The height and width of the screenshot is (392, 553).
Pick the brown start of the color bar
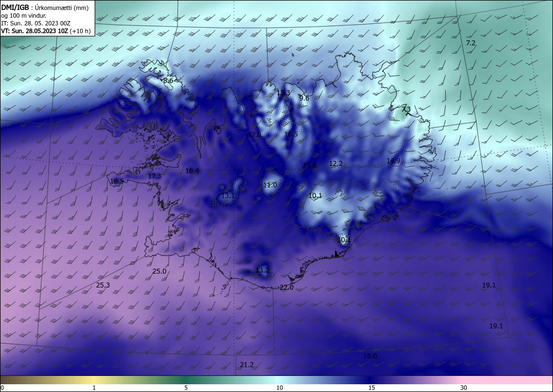(x=7, y=380)
